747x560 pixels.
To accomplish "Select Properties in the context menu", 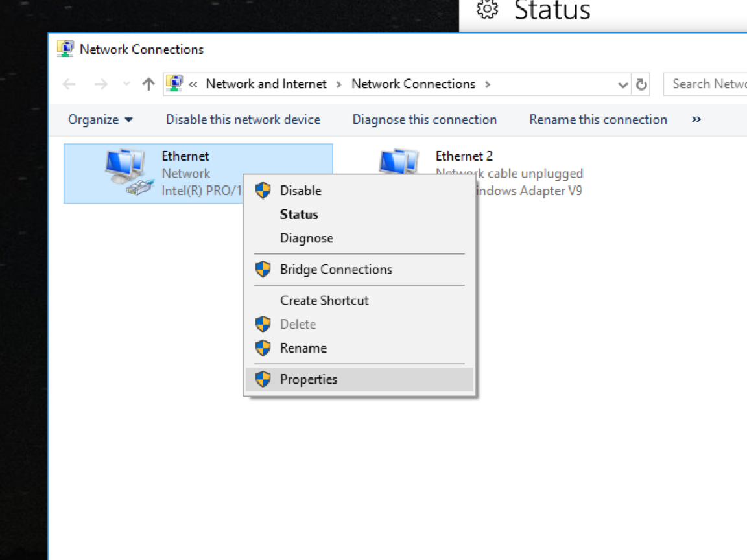I will pos(359,380).
